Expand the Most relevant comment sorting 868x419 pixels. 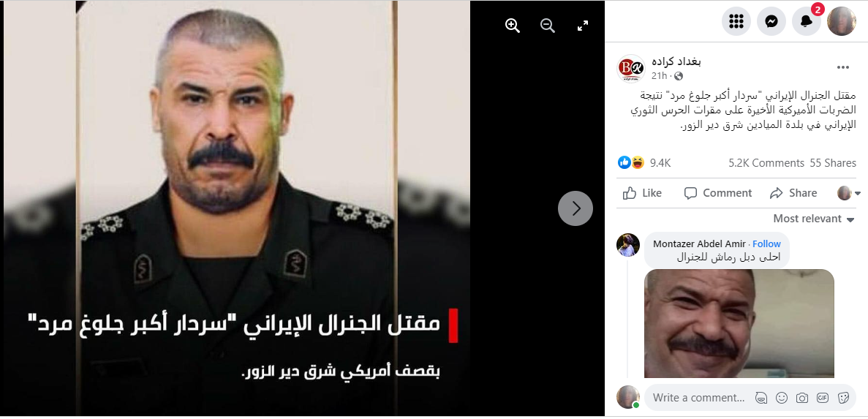[814, 219]
